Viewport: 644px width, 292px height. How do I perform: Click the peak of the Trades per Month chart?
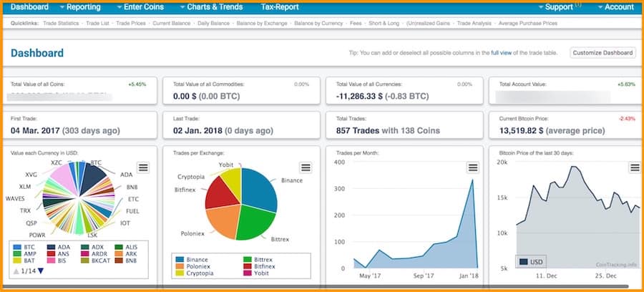click(x=472, y=180)
